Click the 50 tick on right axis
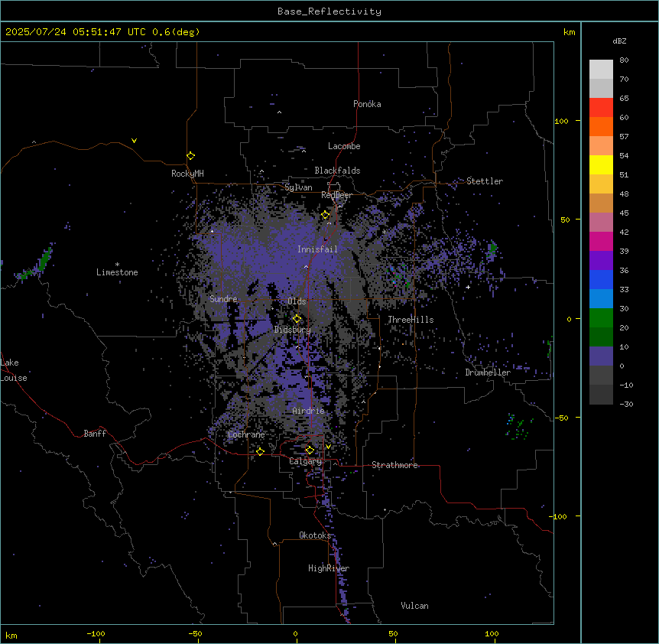This screenshot has height=644, width=659. 565,220
